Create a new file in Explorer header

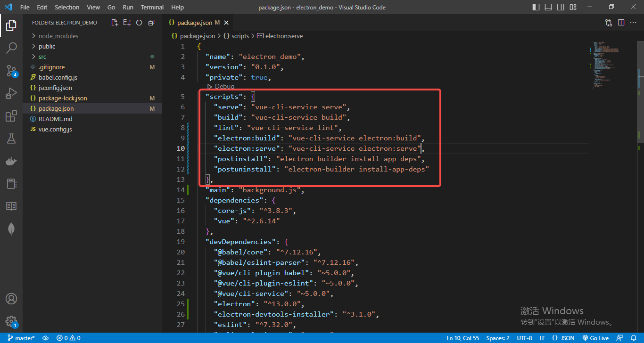click(115, 23)
